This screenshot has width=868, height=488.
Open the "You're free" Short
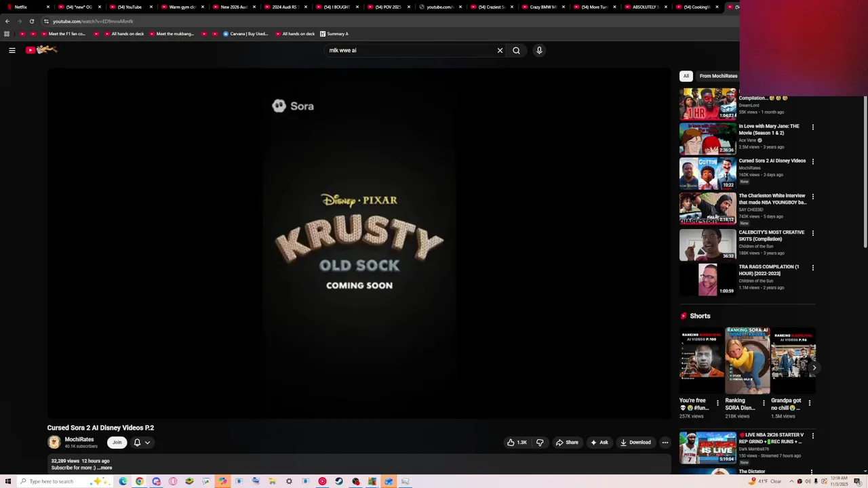[x=702, y=361]
